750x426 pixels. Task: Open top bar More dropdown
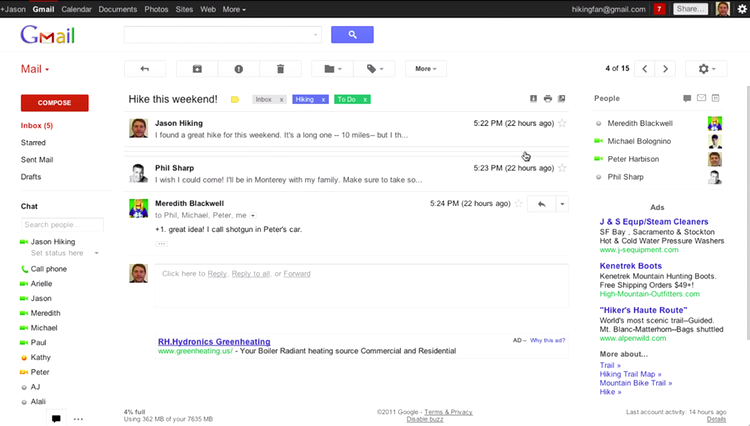point(234,9)
